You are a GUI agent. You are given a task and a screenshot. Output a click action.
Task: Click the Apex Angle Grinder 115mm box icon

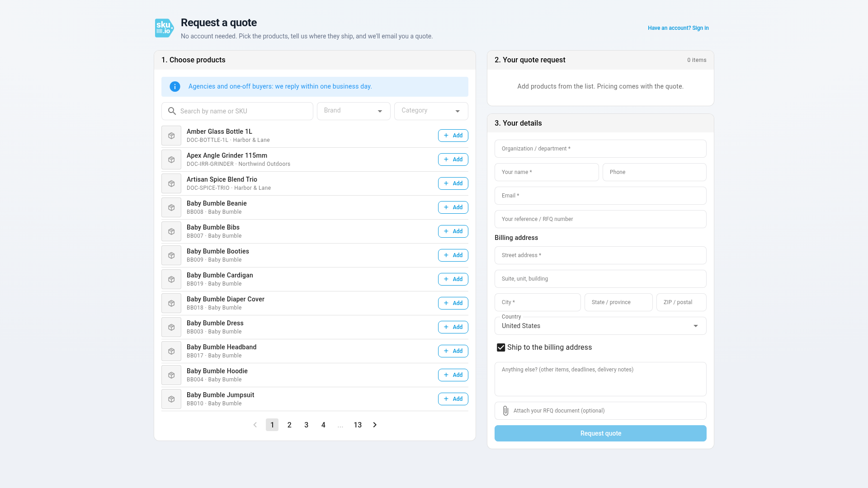pos(171,160)
